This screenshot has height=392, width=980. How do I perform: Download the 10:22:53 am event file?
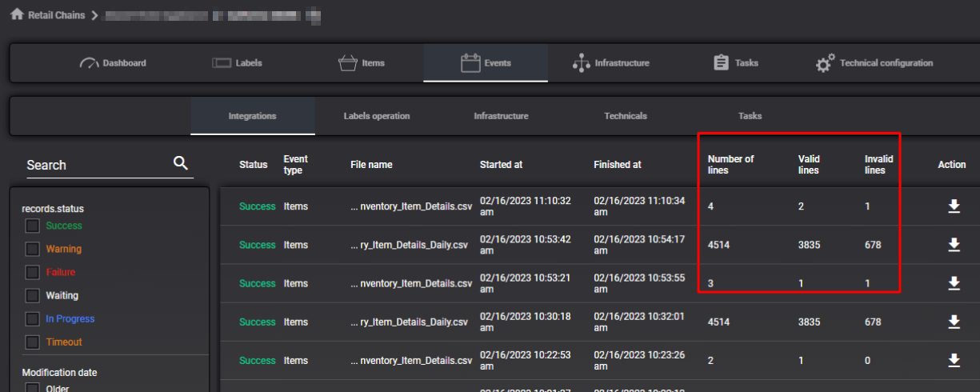[954, 360]
